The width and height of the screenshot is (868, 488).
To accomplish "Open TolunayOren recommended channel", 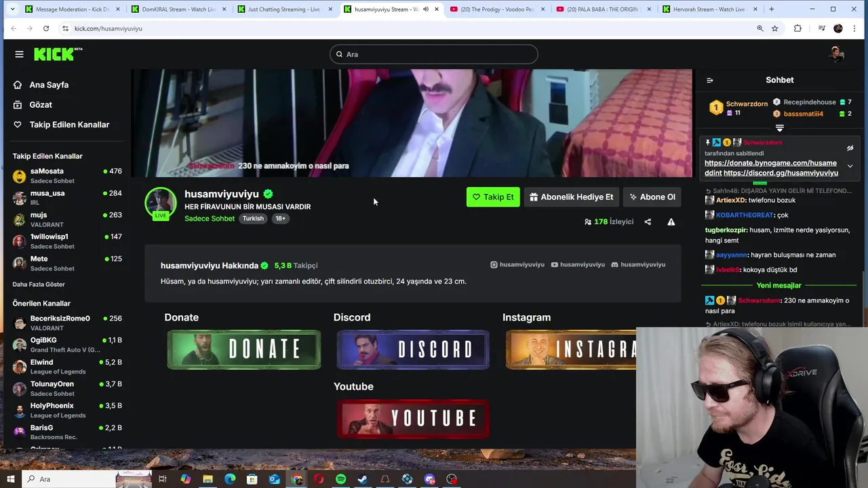I will point(67,388).
